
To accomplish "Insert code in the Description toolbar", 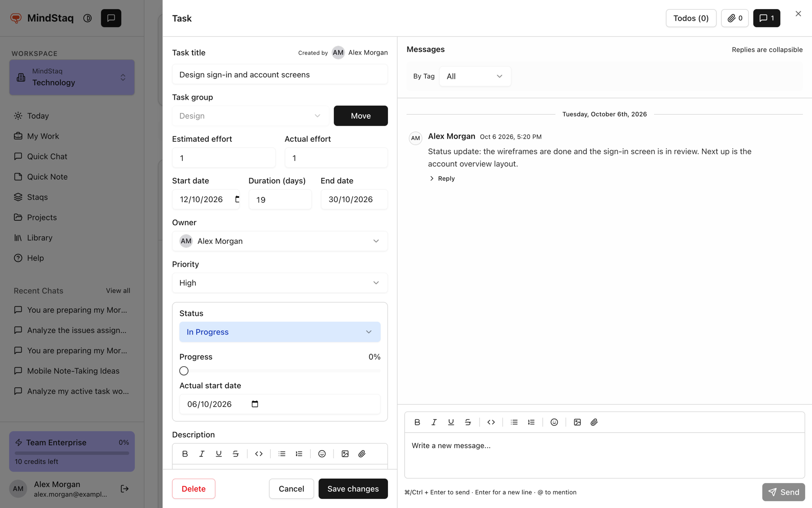I will (x=259, y=454).
